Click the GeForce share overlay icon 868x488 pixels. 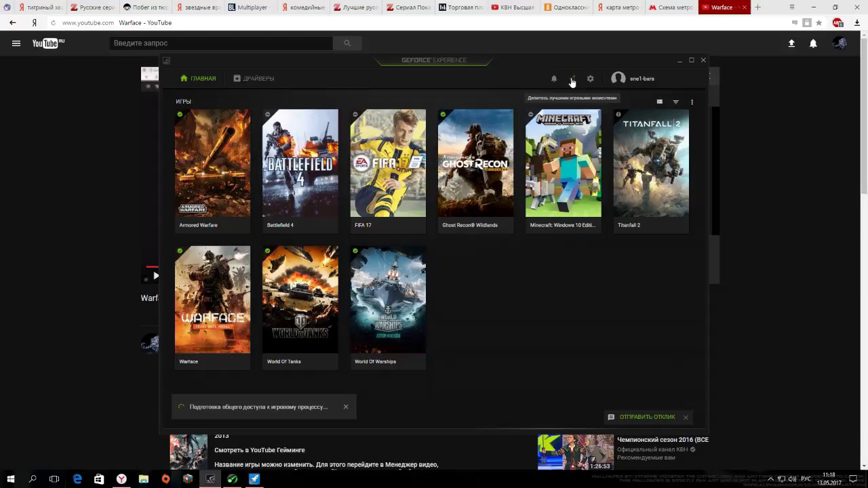coord(573,79)
